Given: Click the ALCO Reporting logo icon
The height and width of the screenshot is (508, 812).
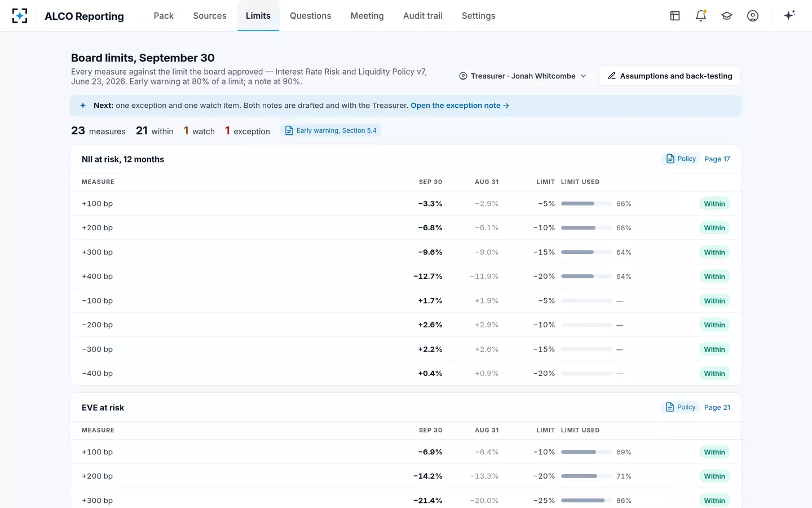Looking at the screenshot, I should click(x=20, y=16).
